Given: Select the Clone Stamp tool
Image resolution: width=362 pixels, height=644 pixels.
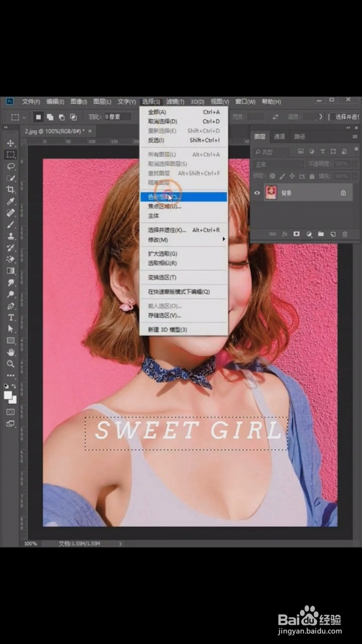Looking at the screenshot, I should point(11,236).
